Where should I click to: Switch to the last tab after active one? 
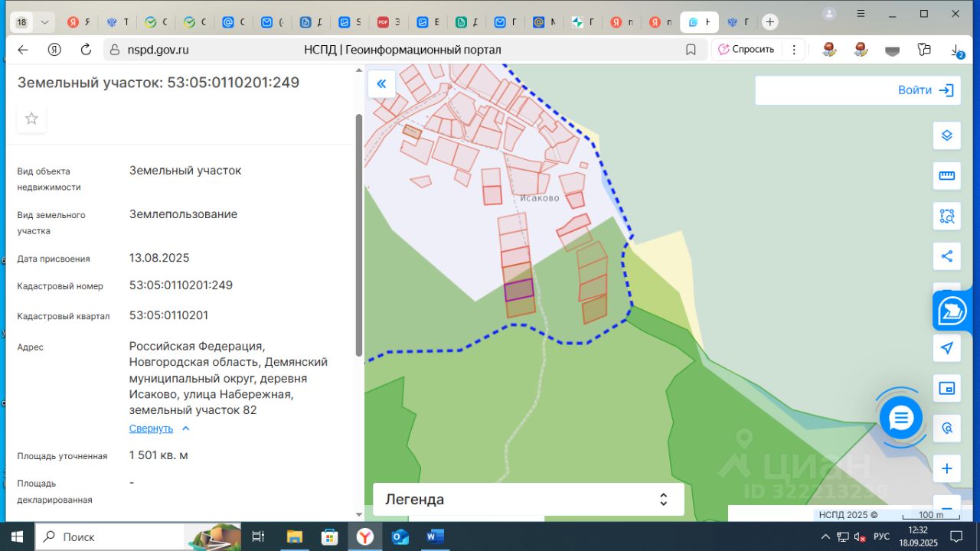737,22
